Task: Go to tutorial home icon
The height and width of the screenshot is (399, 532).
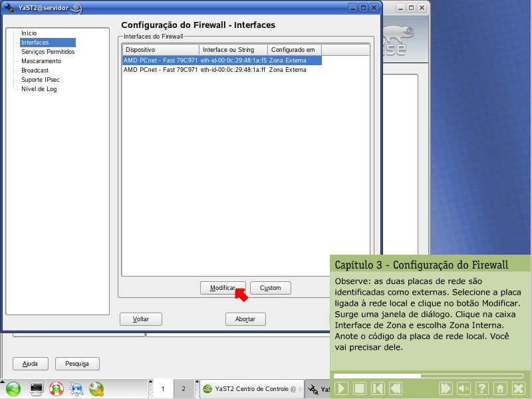Action: 500,388
